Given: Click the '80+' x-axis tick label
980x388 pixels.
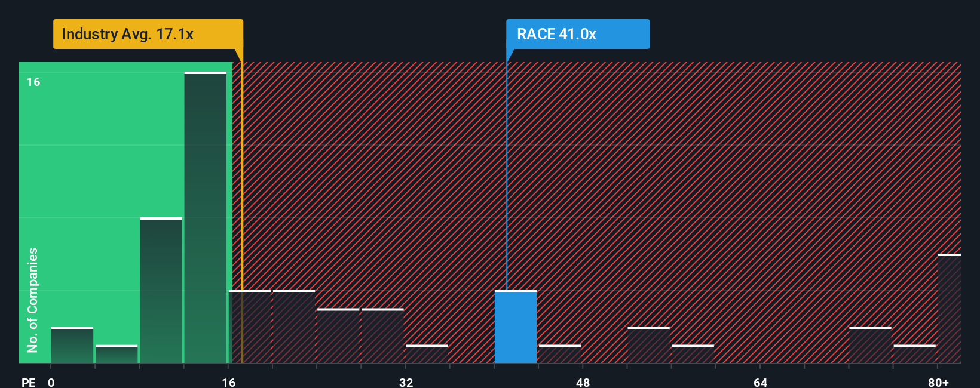Looking at the screenshot, I should [938, 382].
